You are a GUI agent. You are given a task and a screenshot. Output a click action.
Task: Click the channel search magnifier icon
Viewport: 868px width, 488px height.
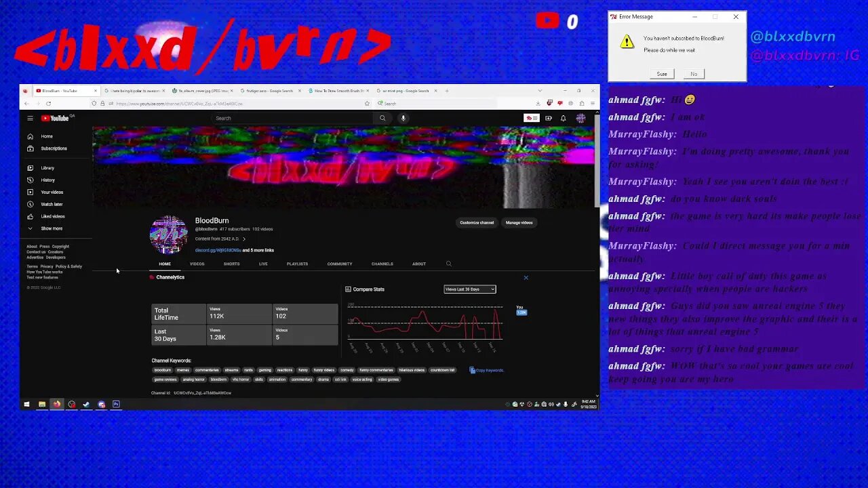pos(448,264)
